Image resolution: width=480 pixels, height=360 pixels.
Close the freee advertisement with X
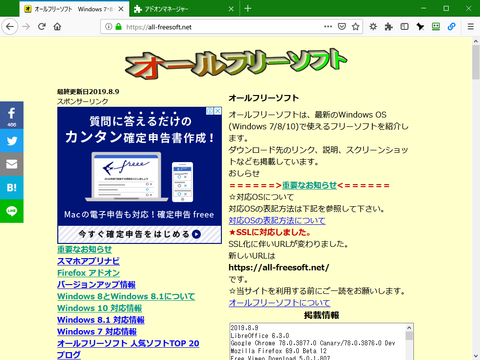[218, 111]
